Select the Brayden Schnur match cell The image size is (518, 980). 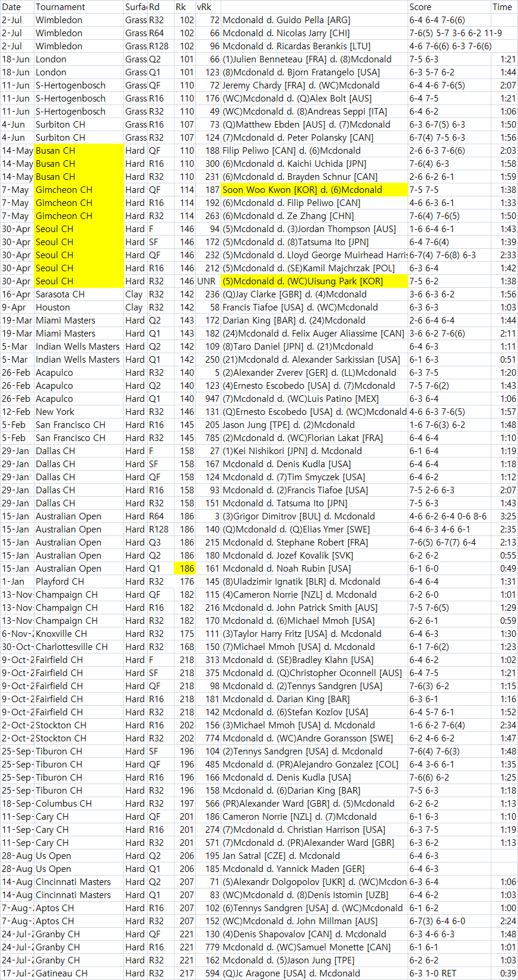tap(314, 176)
